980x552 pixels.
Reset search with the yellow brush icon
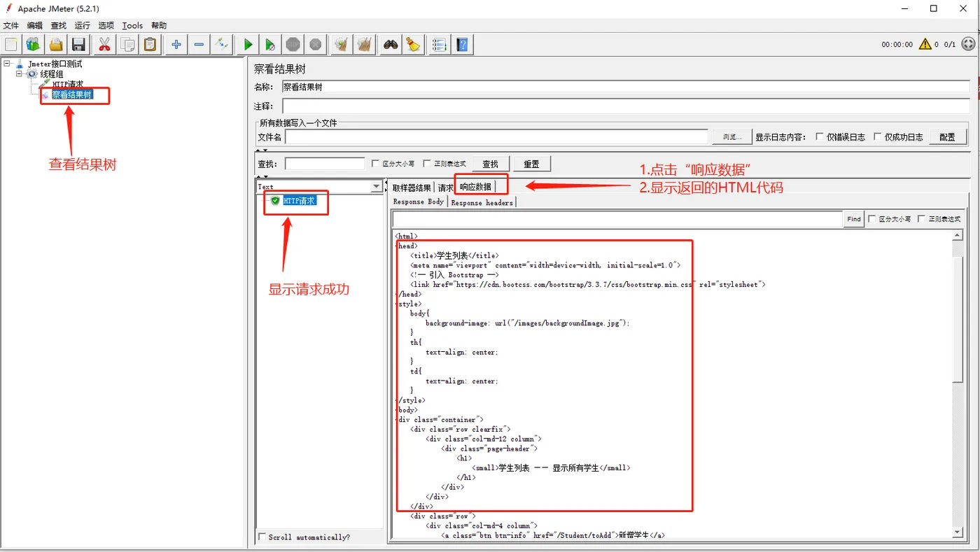coord(413,45)
